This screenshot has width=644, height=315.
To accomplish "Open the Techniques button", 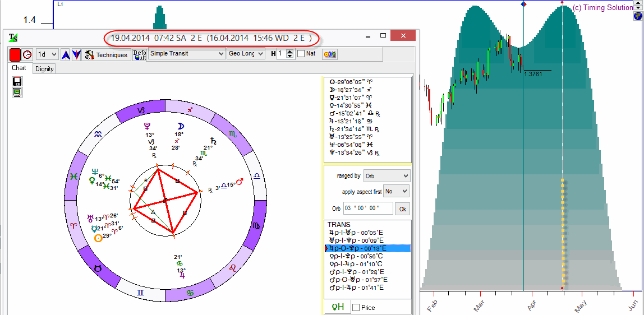I will (x=106, y=54).
